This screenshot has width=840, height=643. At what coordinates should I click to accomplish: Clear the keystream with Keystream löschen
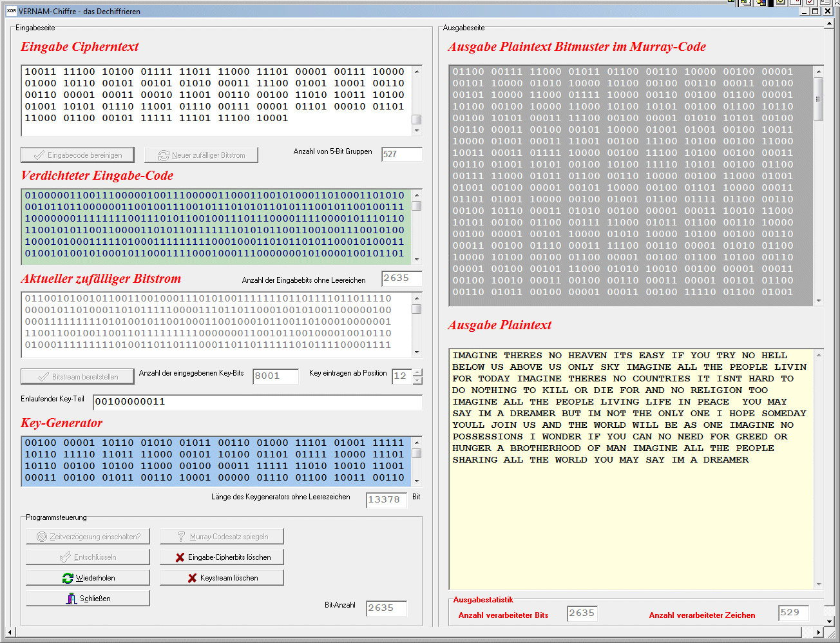[x=222, y=578]
